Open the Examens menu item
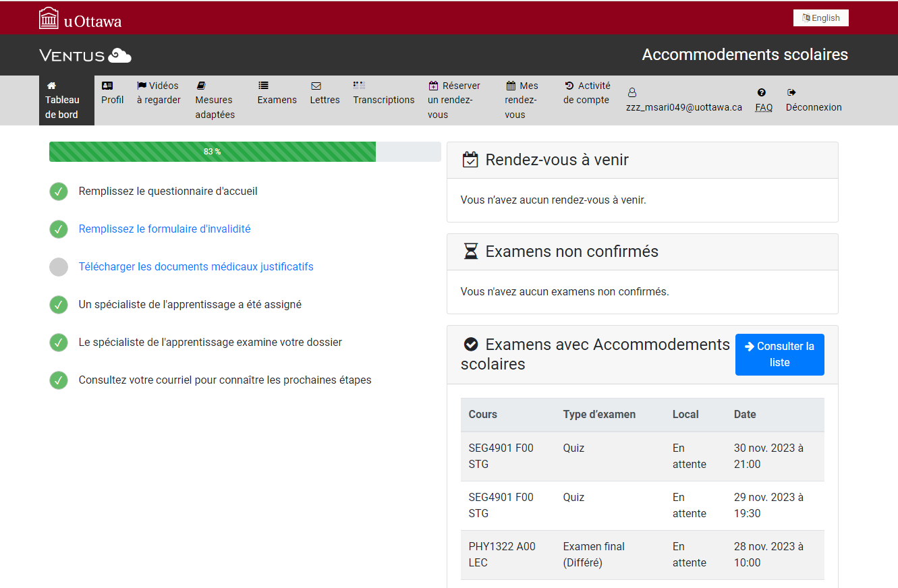The image size is (898, 588). click(277, 93)
